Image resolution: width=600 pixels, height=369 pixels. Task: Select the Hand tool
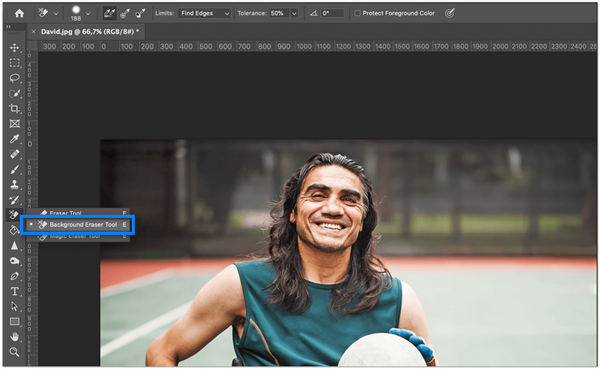point(15,337)
